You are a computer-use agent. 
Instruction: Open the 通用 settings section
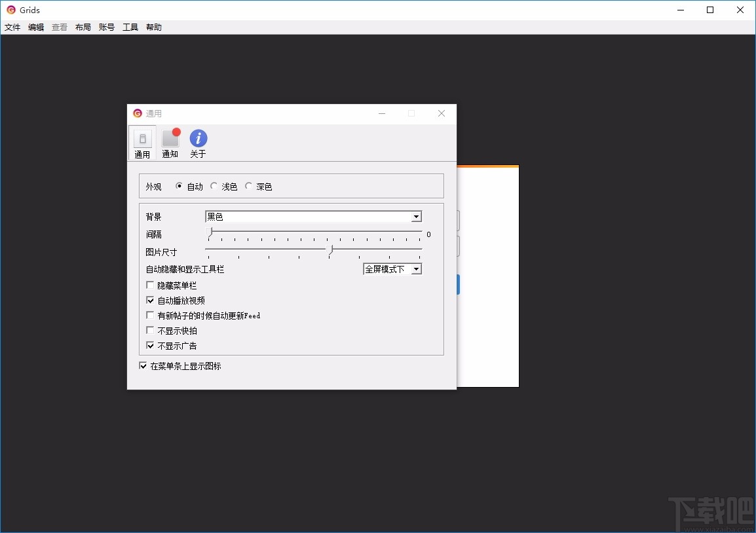[x=142, y=142]
